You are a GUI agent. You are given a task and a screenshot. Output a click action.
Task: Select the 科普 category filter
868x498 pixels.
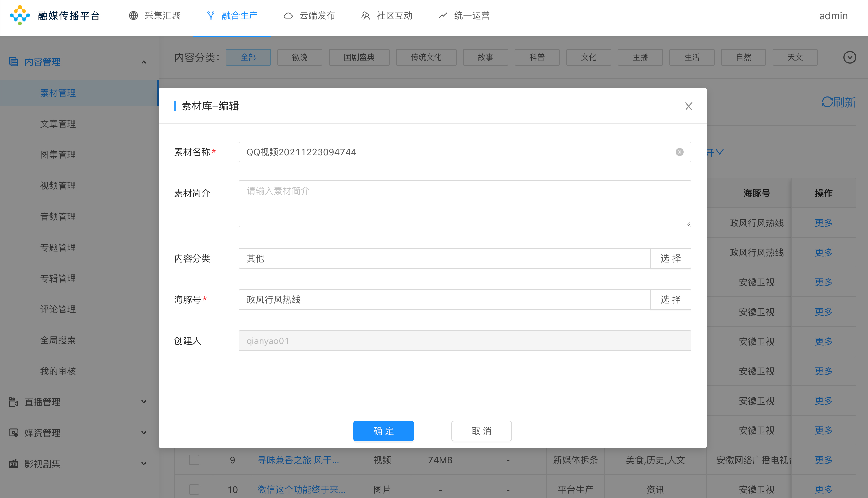tap(537, 57)
